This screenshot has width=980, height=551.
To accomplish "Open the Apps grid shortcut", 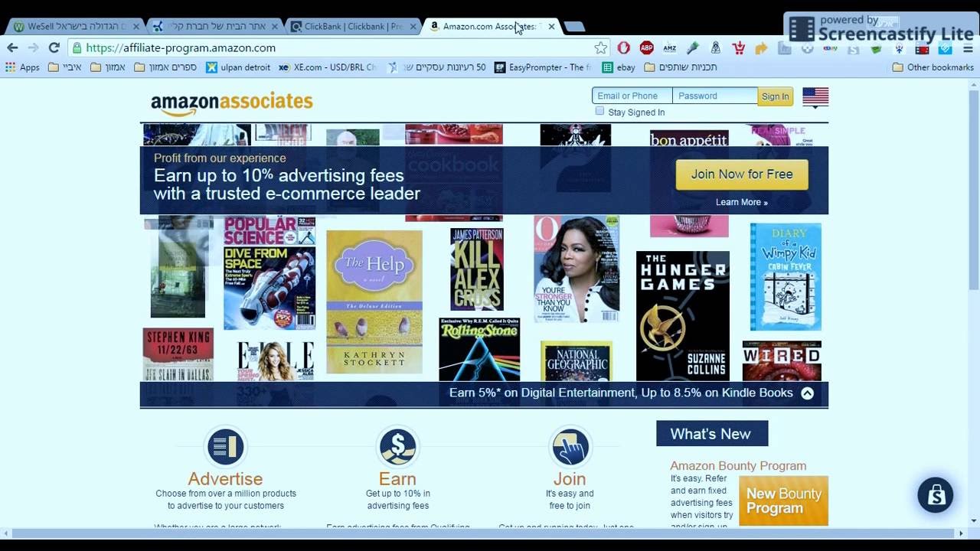I will [22, 67].
